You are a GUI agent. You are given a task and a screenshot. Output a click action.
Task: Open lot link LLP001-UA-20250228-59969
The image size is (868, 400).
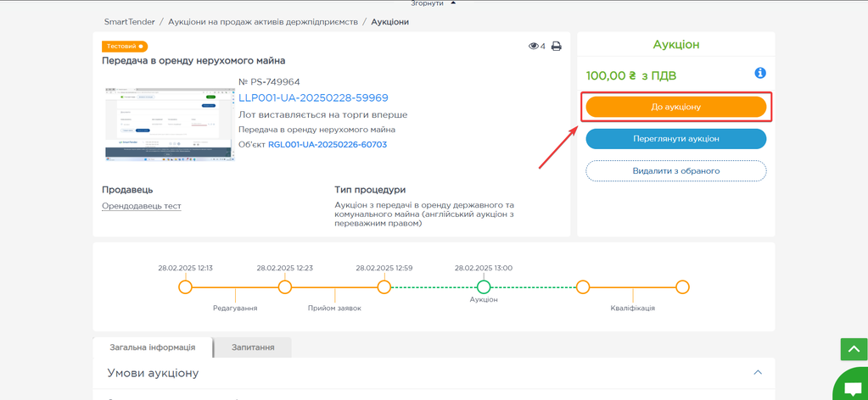(x=313, y=98)
